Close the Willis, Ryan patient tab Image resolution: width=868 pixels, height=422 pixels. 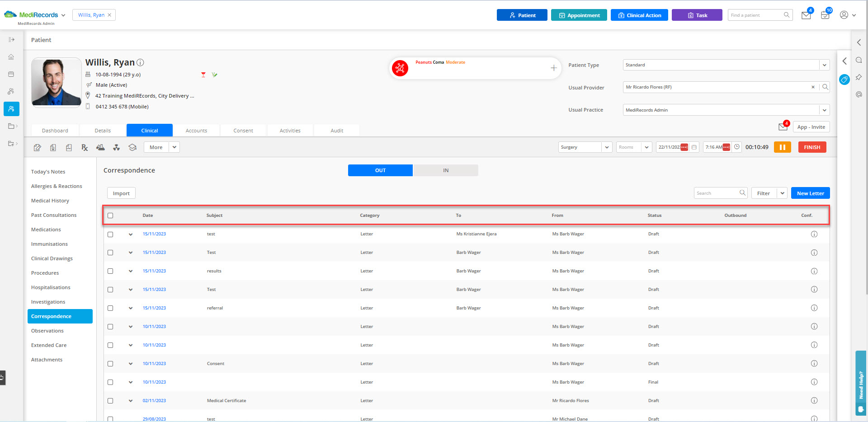pyautogui.click(x=109, y=15)
